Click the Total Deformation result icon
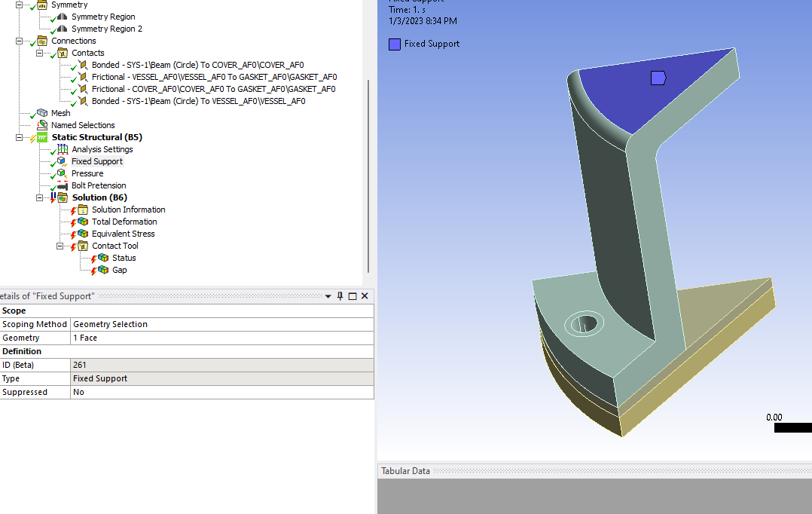Viewport: 812px width, 514px height. (x=83, y=222)
